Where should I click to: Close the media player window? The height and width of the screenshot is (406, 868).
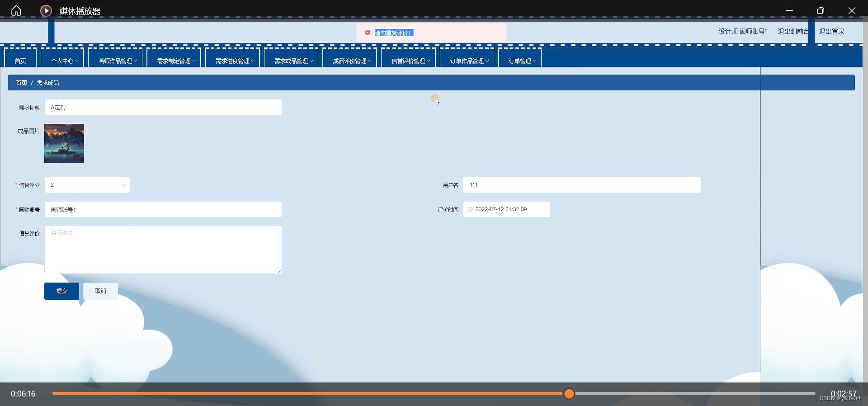click(x=852, y=11)
